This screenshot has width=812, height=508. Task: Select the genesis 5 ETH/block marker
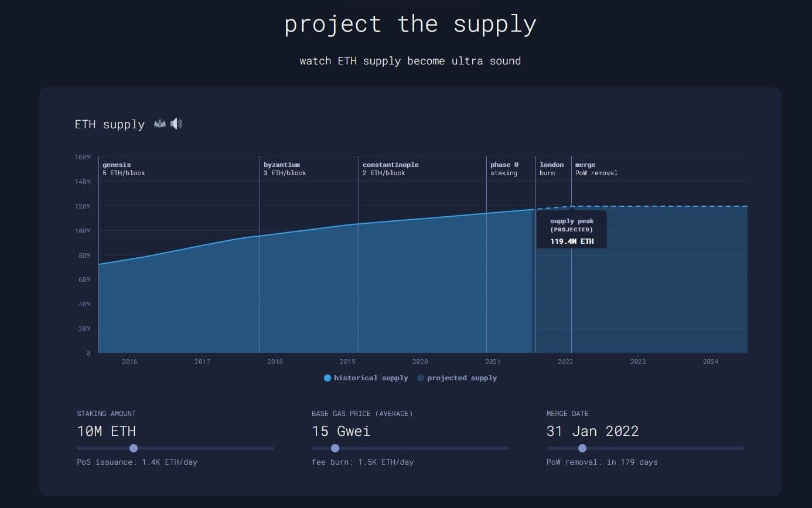(x=123, y=169)
